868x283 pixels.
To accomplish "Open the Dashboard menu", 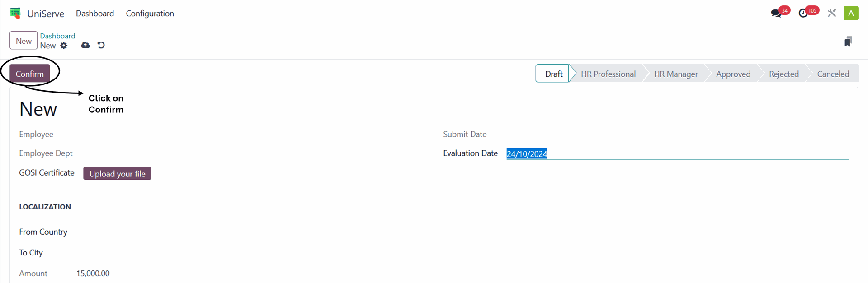I will (x=95, y=14).
